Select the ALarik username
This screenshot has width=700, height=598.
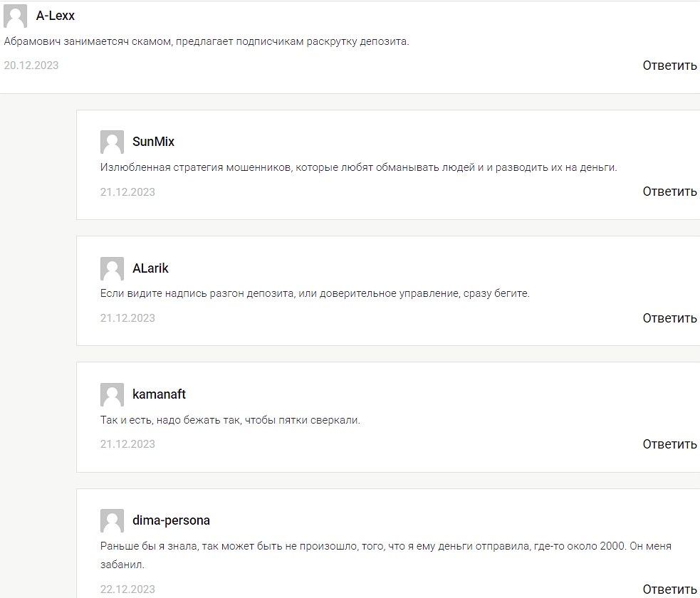(x=150, y=268)
